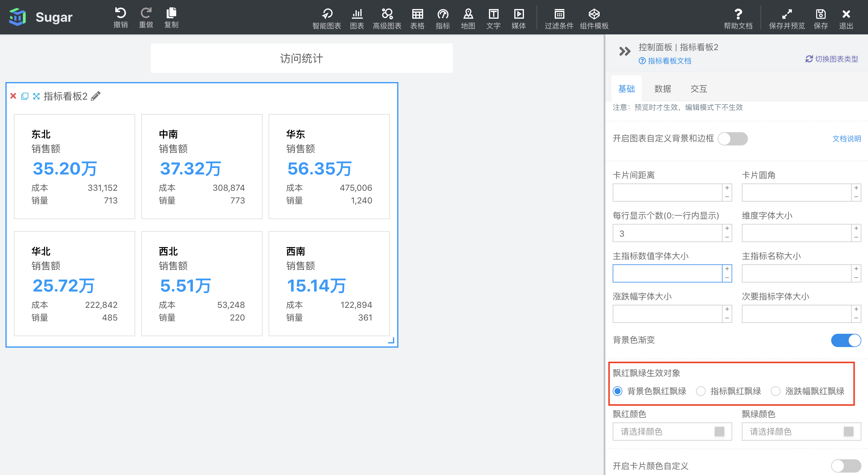Select the 背景色飘红飘绿 radio option
Viewport: 868px width, 475px height.
click(617, 391)
